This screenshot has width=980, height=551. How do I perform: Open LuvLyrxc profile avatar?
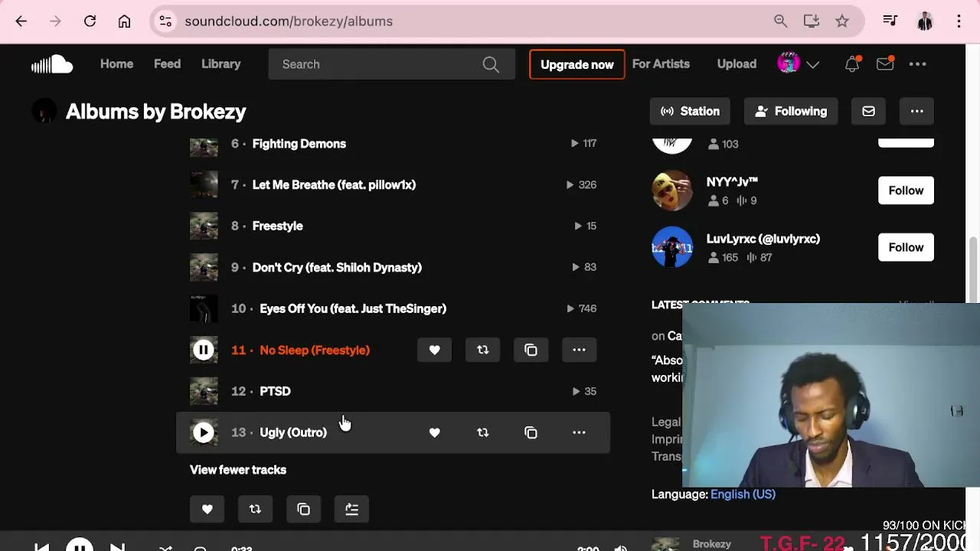pos(672,247)
